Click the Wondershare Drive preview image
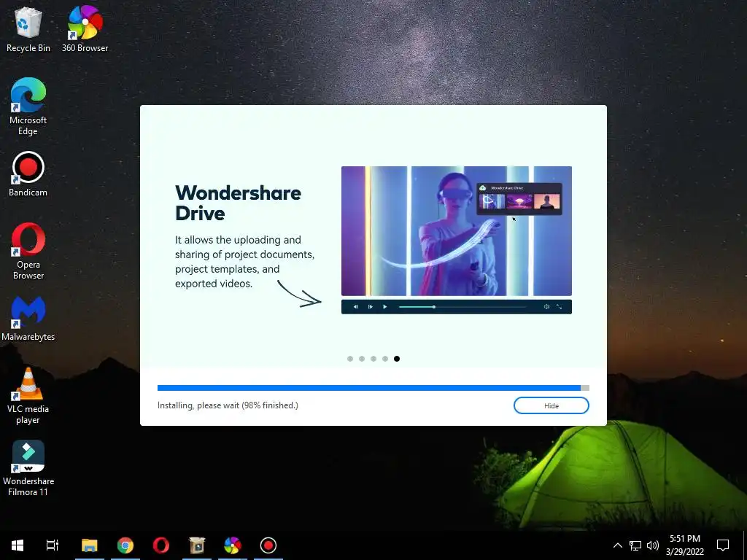 pyautogui.click(x=457, y=231)
